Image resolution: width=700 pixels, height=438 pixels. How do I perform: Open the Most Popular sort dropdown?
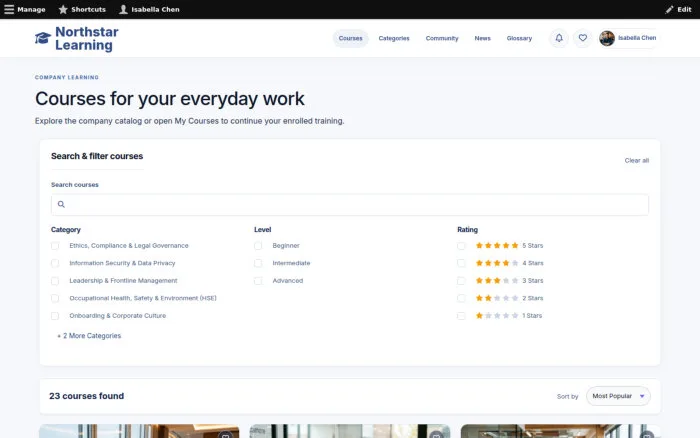[x=618, y=396]
